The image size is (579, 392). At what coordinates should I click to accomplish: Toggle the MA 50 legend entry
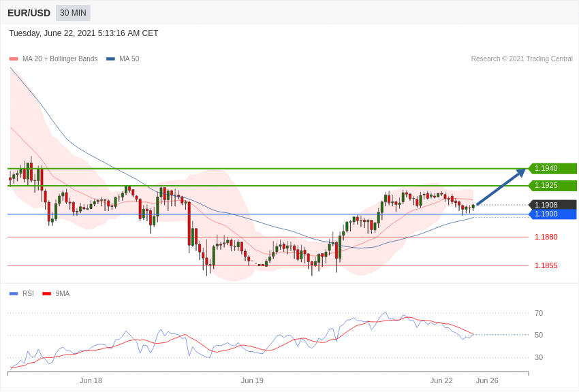123,59
